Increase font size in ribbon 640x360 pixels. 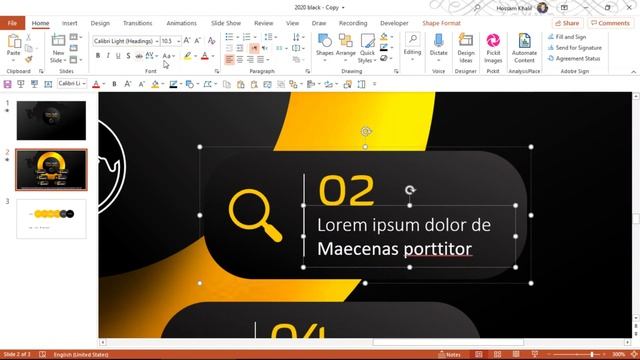pyautogui.click(x=187, y=40)
